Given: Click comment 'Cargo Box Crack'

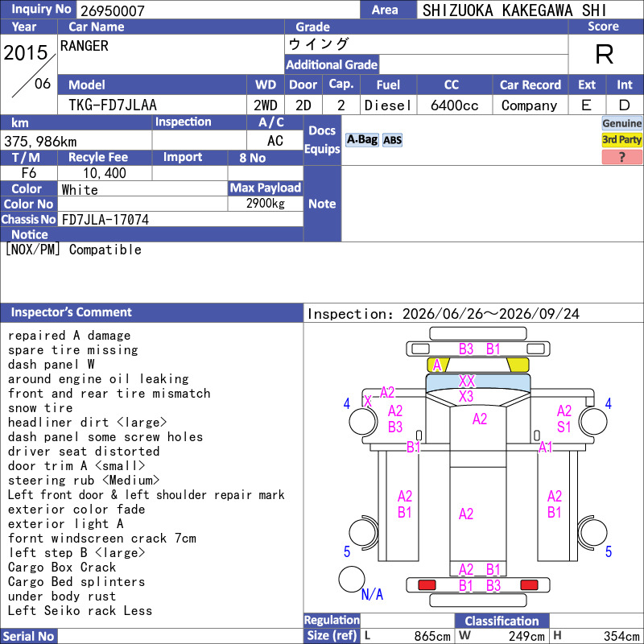Looking at the screenshot, I should point(62,568).
